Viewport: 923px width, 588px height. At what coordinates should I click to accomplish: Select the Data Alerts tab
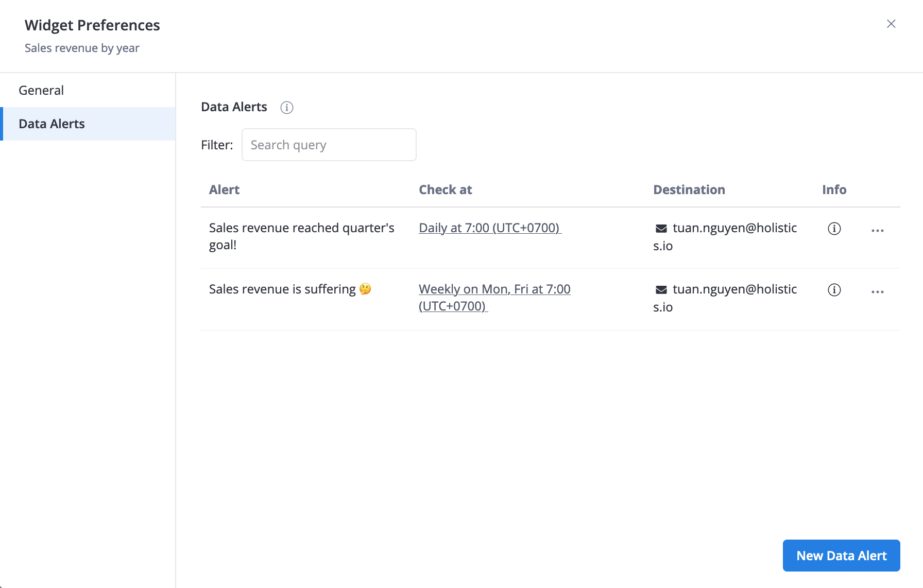pos(88,124)
